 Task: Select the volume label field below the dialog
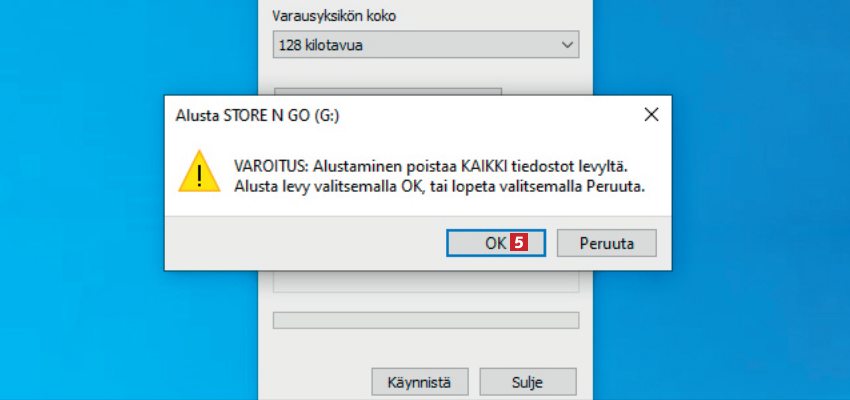click(x=426, y=282)
